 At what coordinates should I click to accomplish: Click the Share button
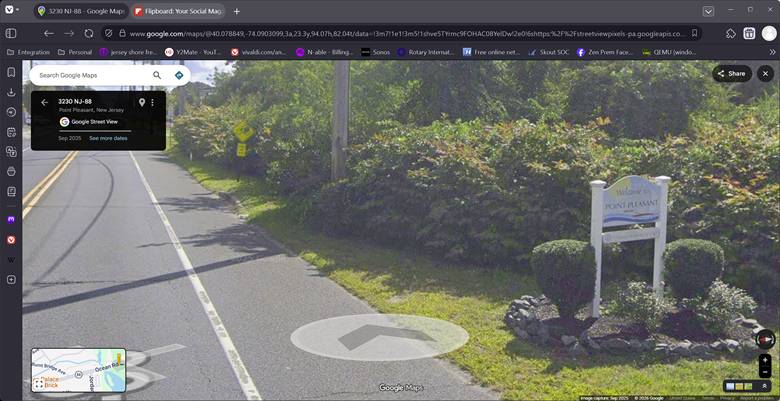(731, 73)
